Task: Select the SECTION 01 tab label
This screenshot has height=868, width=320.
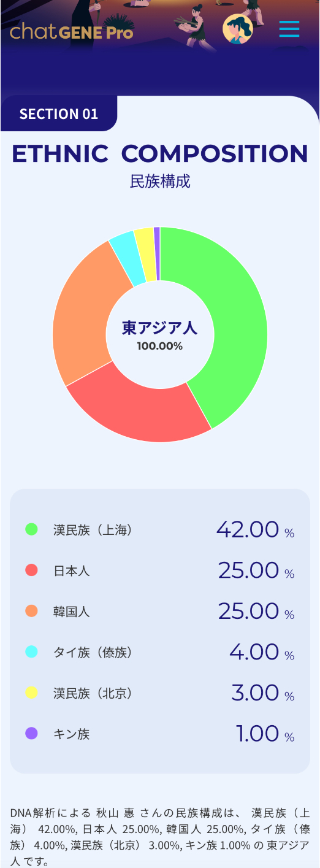Action: [59, 114]
